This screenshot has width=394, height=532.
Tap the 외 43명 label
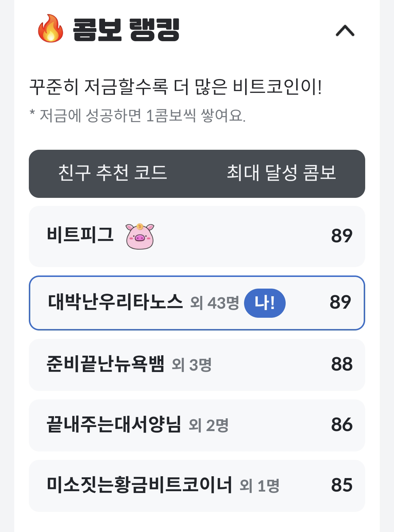coord(215,303)
